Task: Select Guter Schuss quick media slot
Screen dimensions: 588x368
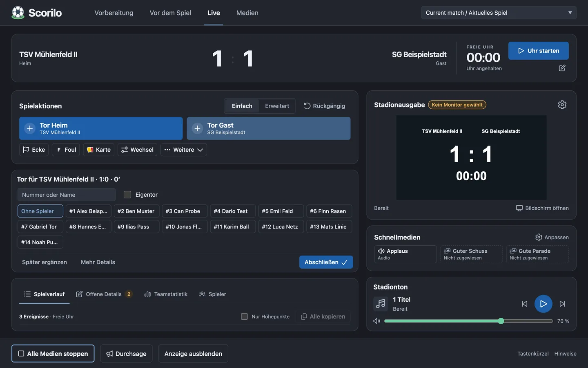Action: pyautogui.click(x=471, y=254)
